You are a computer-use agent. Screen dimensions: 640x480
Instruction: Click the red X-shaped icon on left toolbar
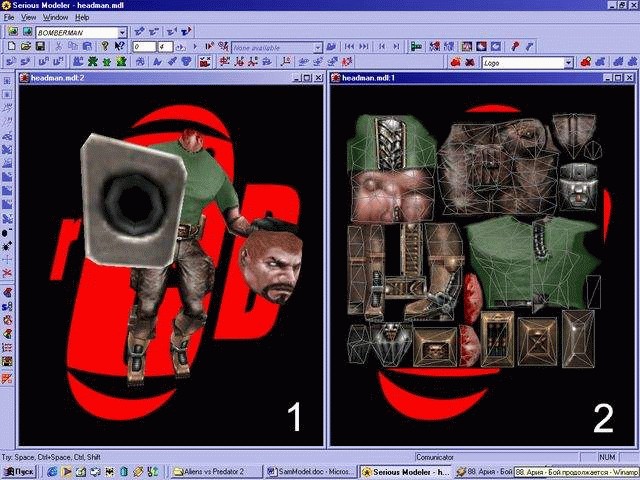[x=7, y=273]
